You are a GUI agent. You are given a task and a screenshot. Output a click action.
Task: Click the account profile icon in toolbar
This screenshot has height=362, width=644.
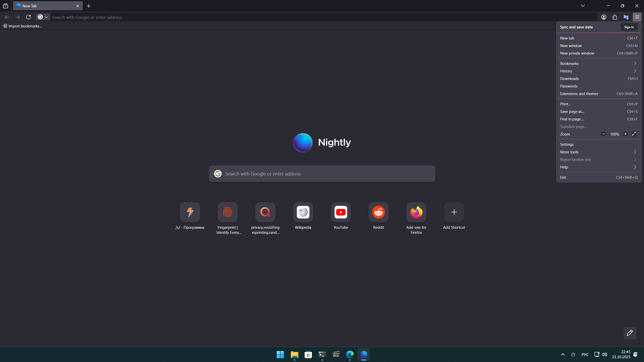point(603,17)
